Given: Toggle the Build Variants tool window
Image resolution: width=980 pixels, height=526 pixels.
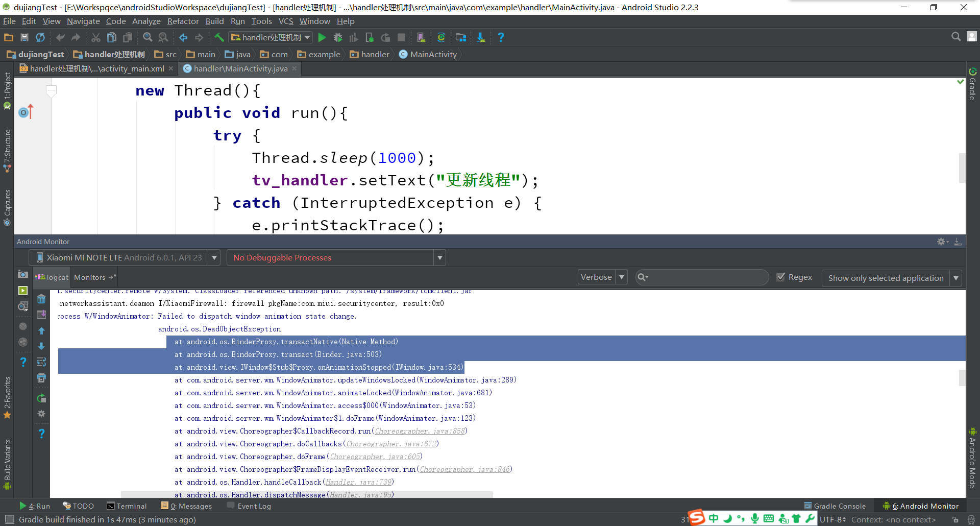Looking at the screenshot, I should coord(7,464).
